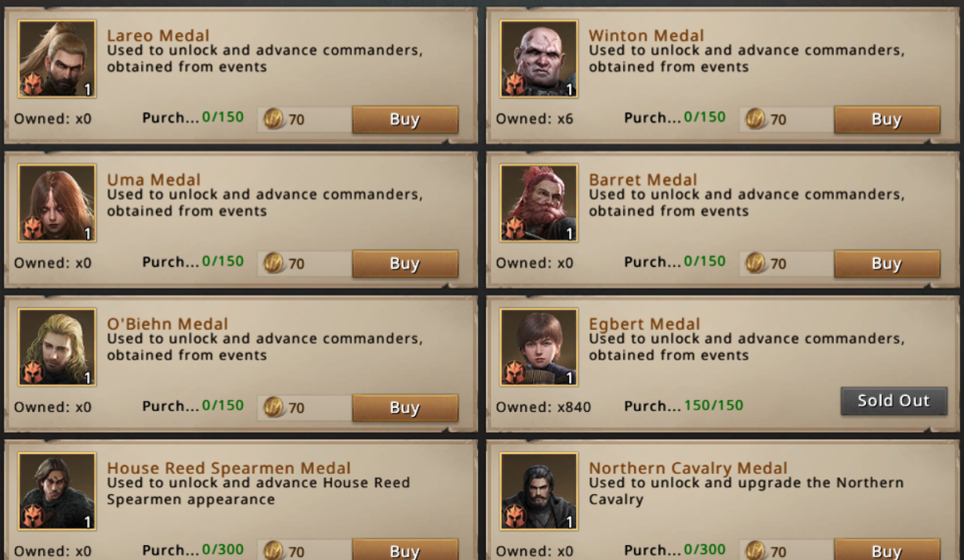Click the Sold Out button for Egbert Medal

(x=893, y=401)
